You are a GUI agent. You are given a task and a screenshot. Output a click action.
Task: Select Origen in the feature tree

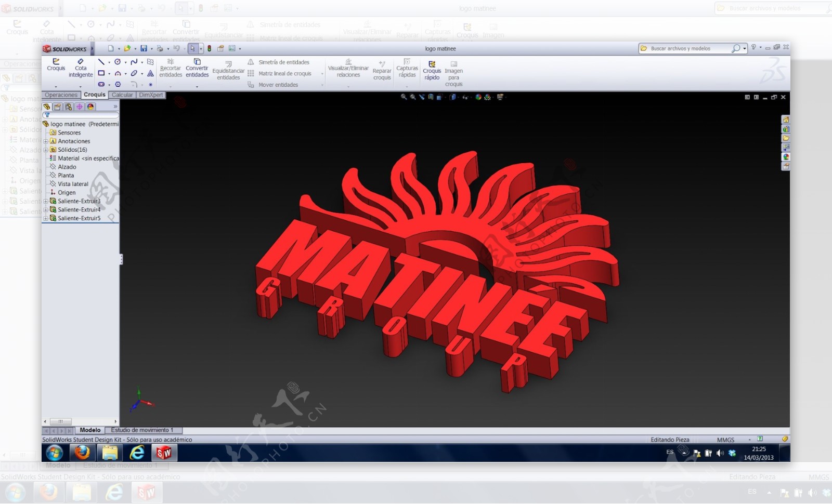click(62, 193)
